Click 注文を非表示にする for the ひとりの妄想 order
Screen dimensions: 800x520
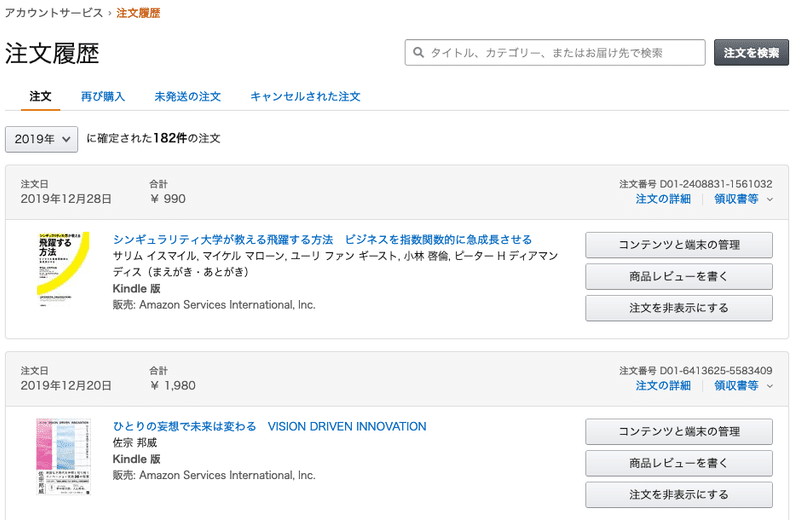click(679, 495)
